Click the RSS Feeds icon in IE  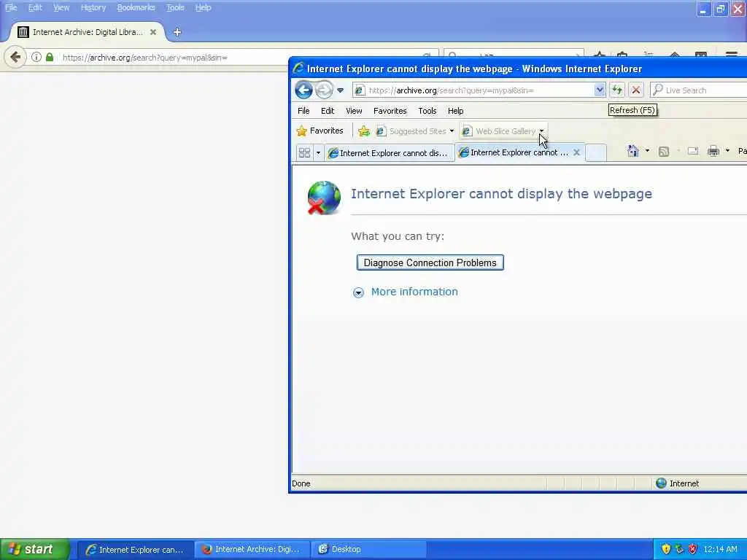(664, 152)
